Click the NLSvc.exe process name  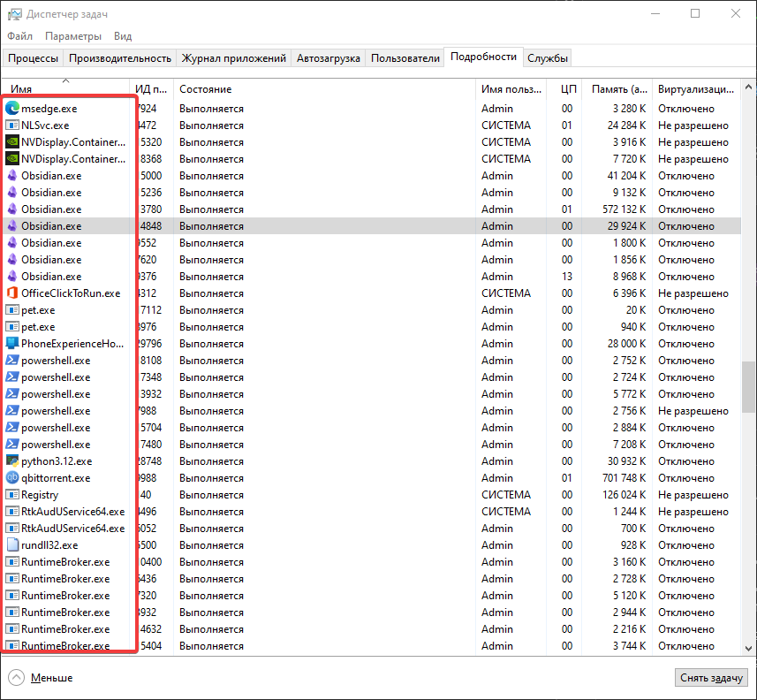click(45, 126)
